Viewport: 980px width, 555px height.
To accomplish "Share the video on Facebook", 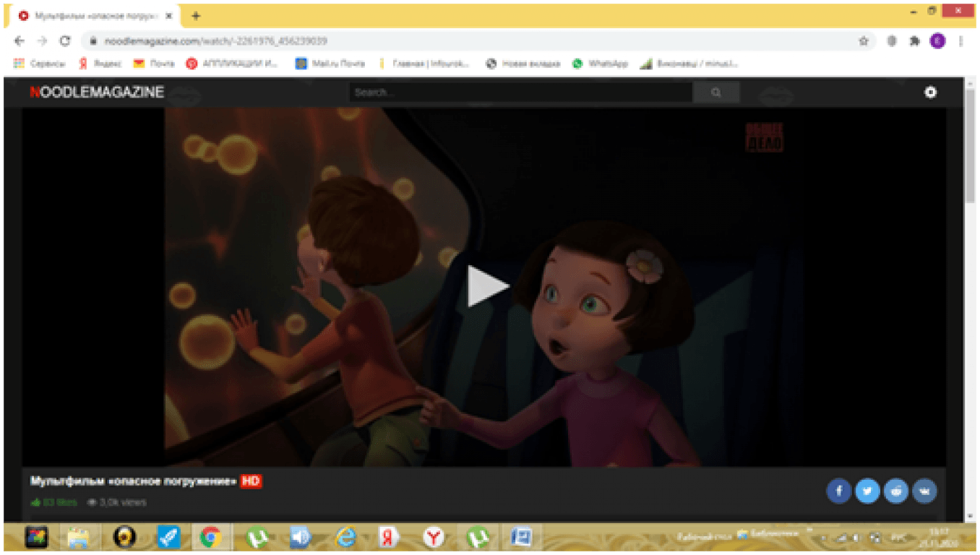I will [838, 491].
